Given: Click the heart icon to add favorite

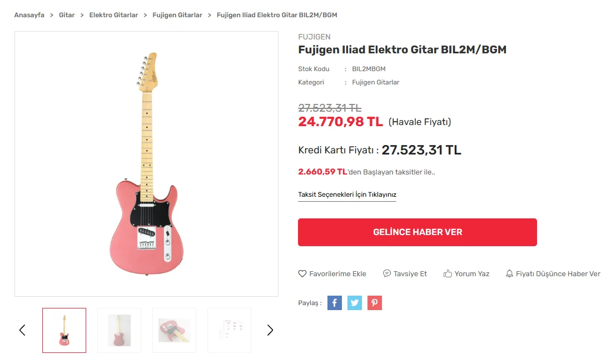Looking at the screenshot, I should tap(302, 273).
